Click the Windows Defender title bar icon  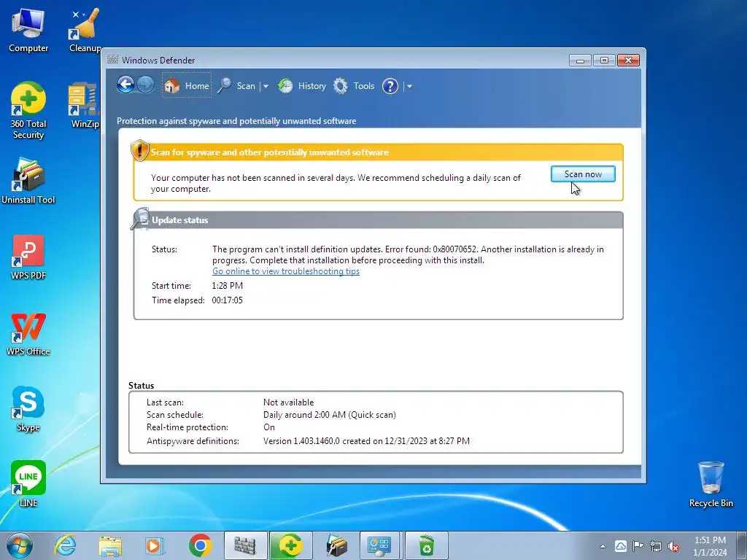(112, 60)
